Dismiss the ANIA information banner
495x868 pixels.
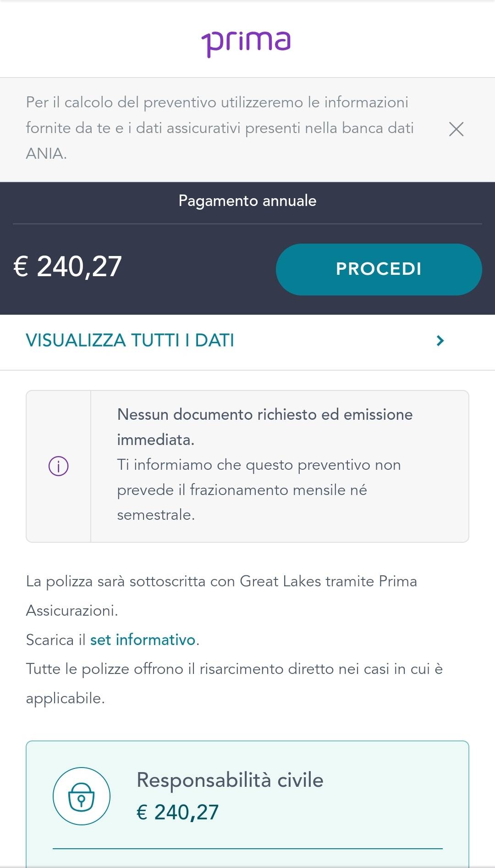point(456,129)
